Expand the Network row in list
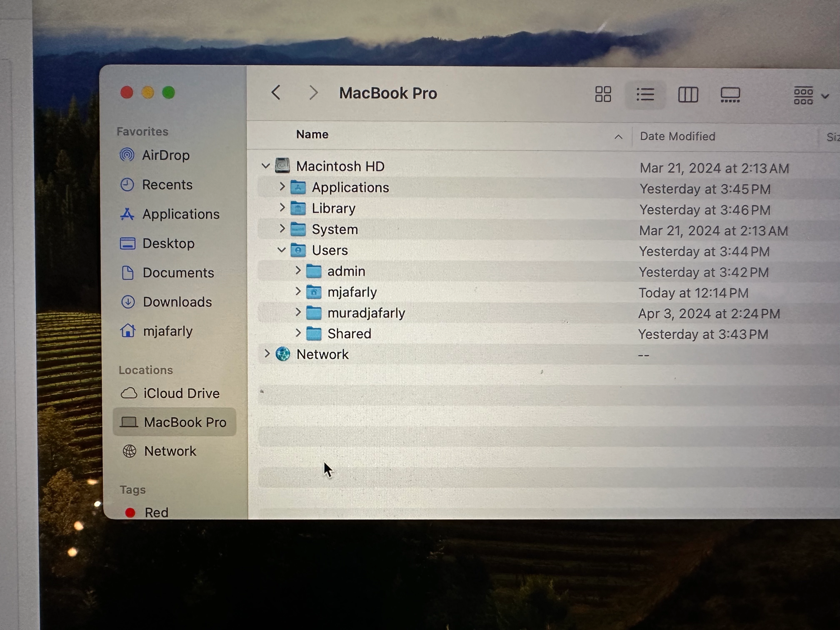Image resolution: width=840 pixels, height=630 pixels. pos(267,354)
